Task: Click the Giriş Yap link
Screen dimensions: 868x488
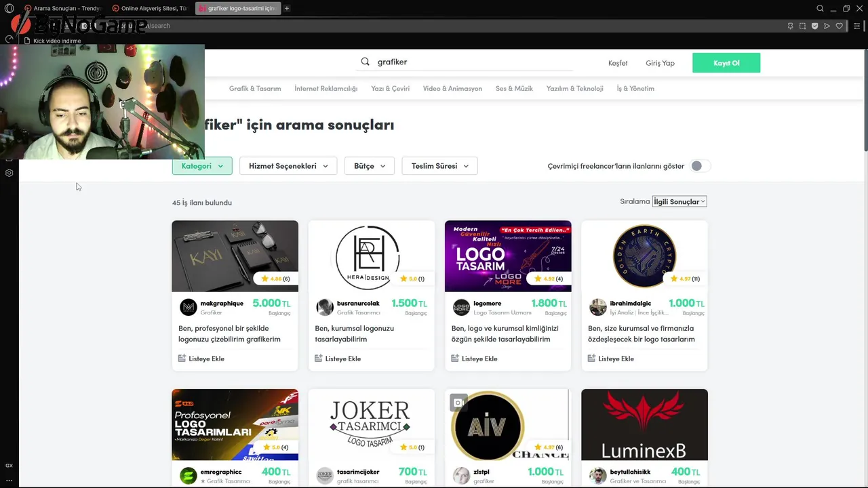Action: 660,63
